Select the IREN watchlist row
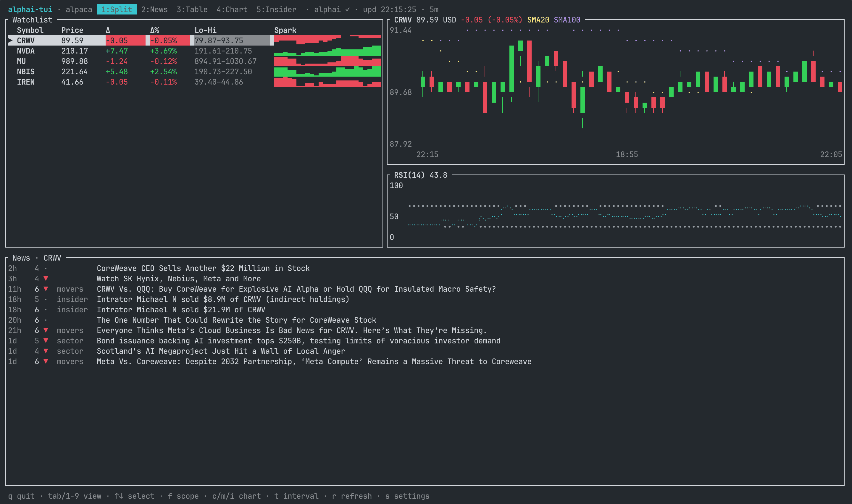This screenshot has width=852, height=504. click(194, 82)
